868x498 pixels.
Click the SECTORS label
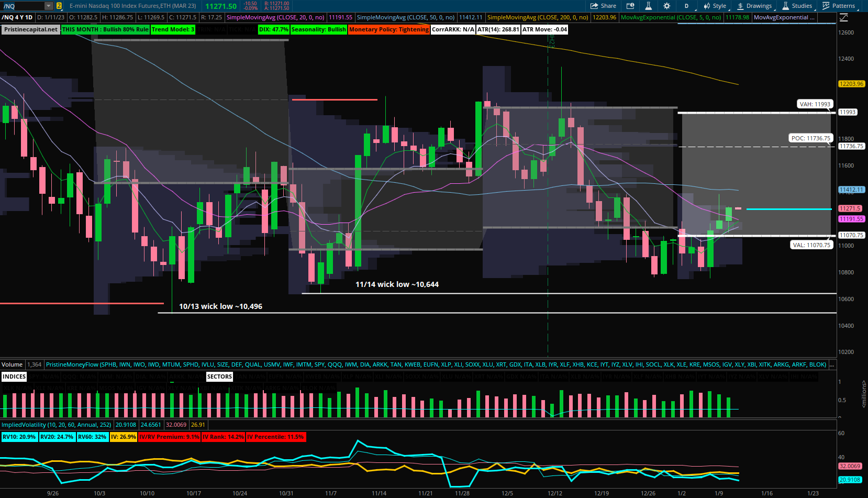[x=219, y=377]
